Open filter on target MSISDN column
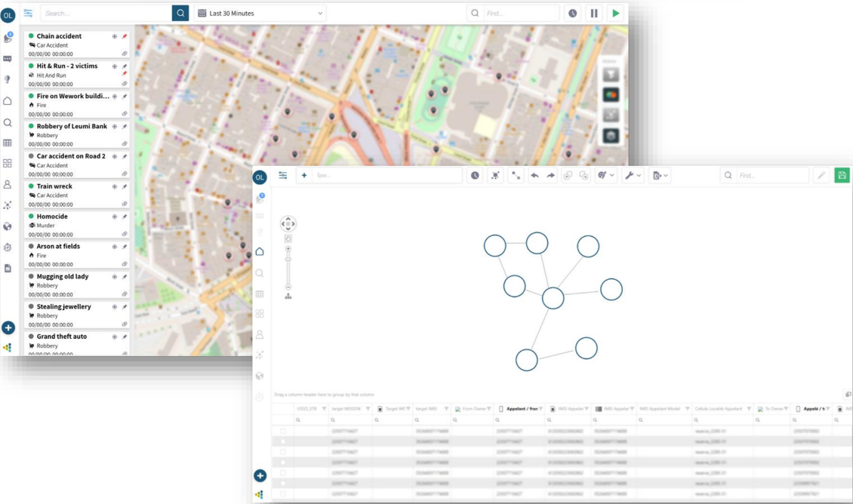This screenshot has height=504, width=853. pos(368,409)
